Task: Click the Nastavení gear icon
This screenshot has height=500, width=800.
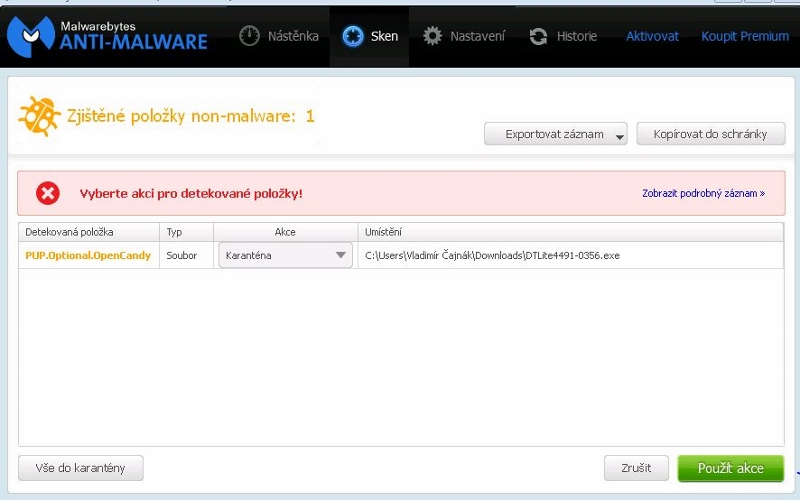Action: 432,36
